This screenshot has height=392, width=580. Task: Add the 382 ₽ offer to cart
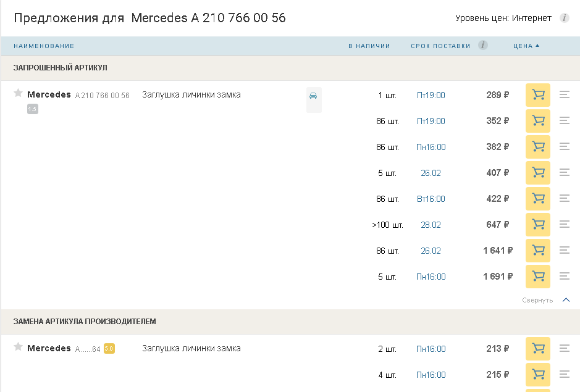click(x=538, y=147)
